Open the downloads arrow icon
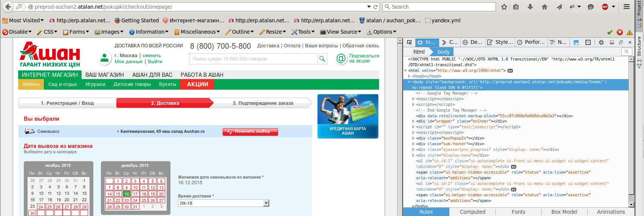 tap(530, 7)
